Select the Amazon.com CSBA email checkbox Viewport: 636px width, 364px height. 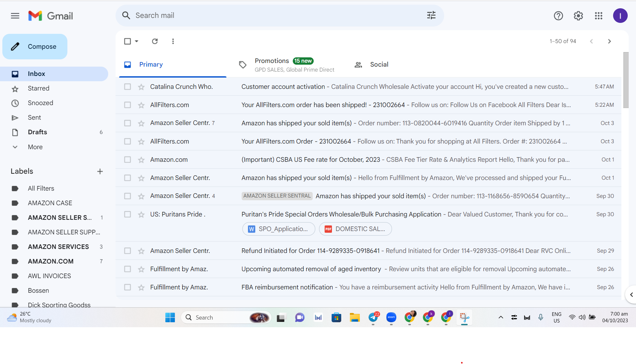(127, 159)
